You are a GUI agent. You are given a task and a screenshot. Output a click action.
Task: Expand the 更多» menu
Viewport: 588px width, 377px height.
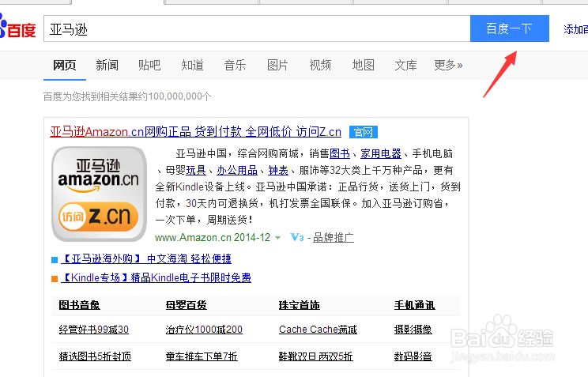click(448, 66)
